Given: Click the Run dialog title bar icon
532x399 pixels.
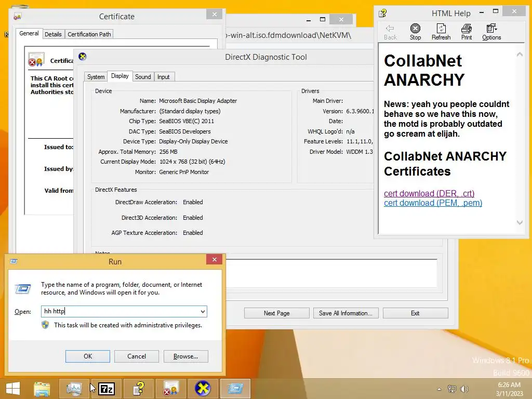Looking at the screenshot, I should (14, 261).
